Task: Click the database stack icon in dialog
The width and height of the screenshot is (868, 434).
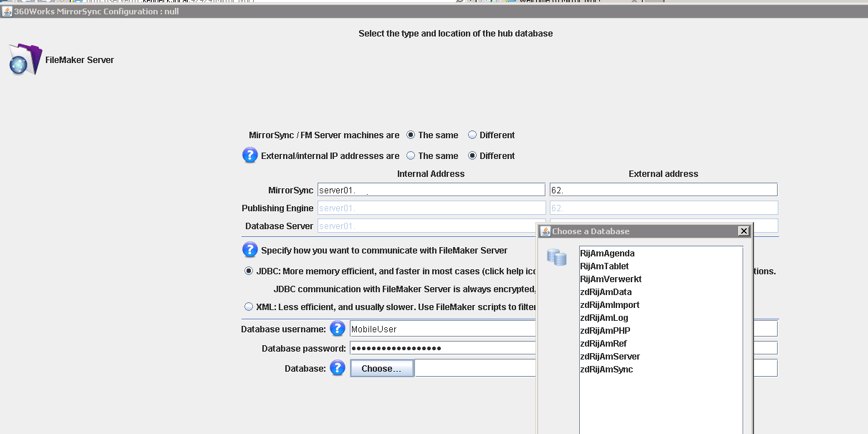Action: pyautogui.click(x=556, y=257)
